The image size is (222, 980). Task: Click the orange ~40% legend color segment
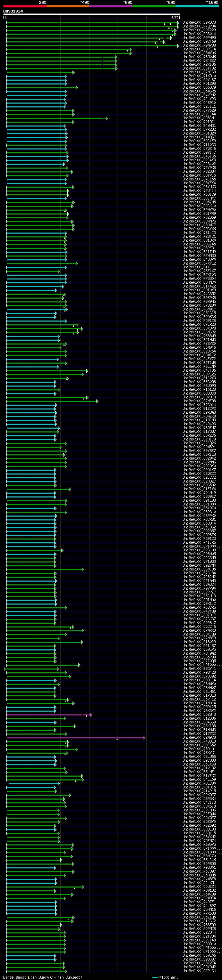[x=68, y=6]
